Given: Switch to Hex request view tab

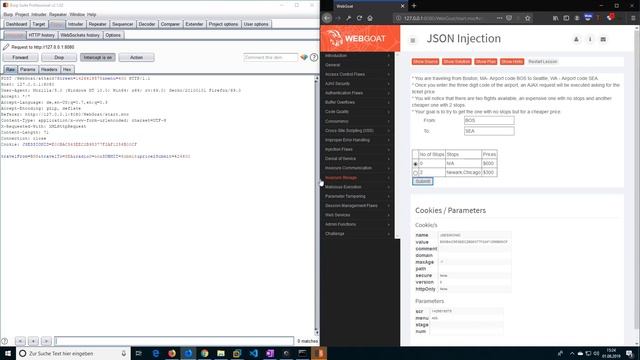Looking at the screenshot, I should coord(67,69).
